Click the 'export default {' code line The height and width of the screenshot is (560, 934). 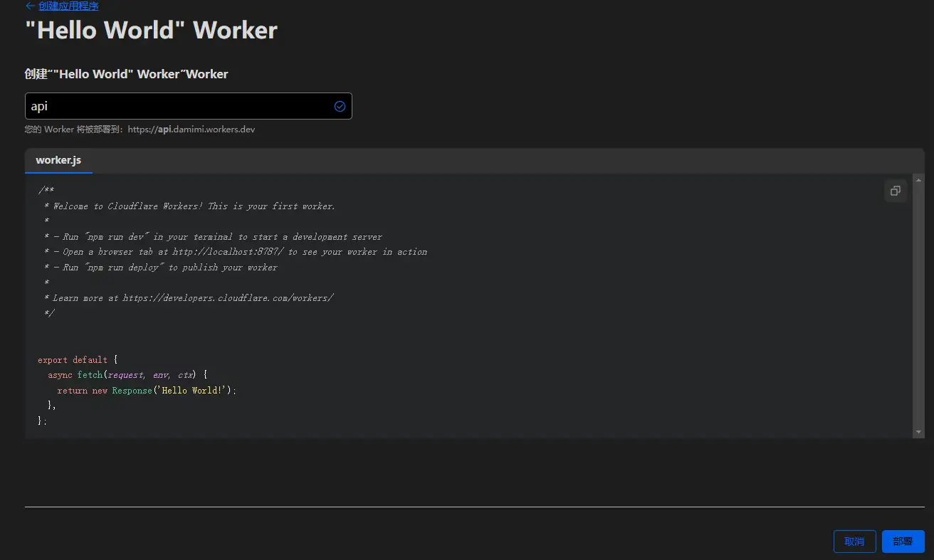(78, 360)
